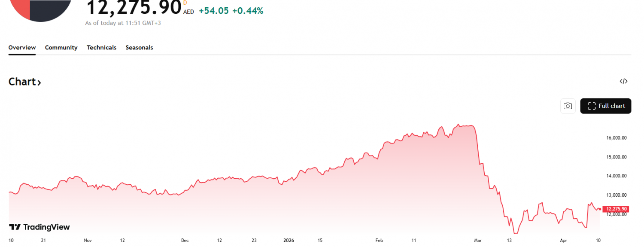
Task: Click the AED currency label
Action: [188, 12]
